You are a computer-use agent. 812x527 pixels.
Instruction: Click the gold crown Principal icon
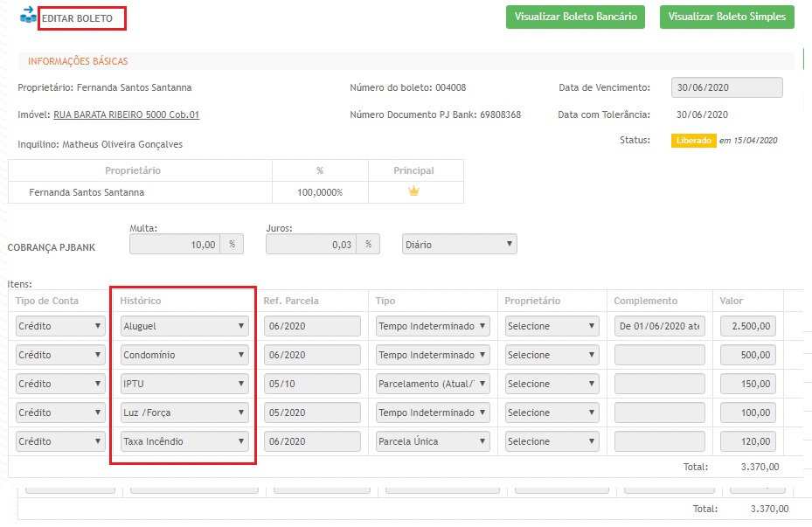pos(414,191)
